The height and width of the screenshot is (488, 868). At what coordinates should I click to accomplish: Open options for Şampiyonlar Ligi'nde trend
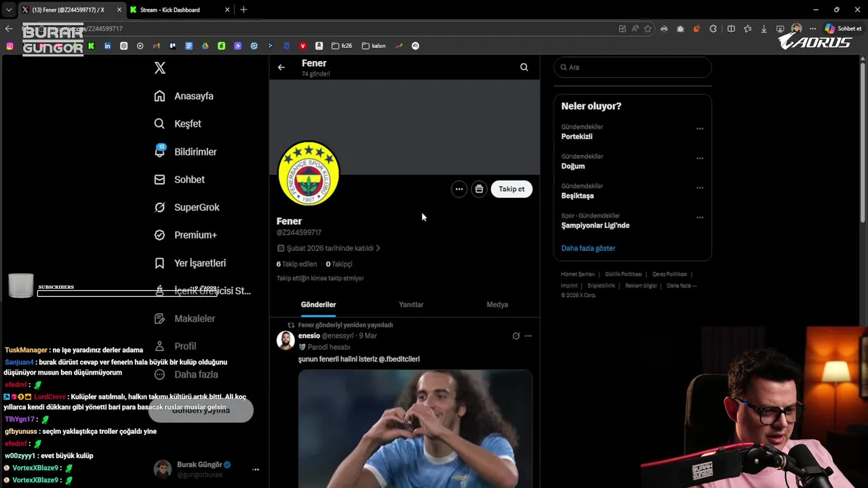tap(700, 218)
